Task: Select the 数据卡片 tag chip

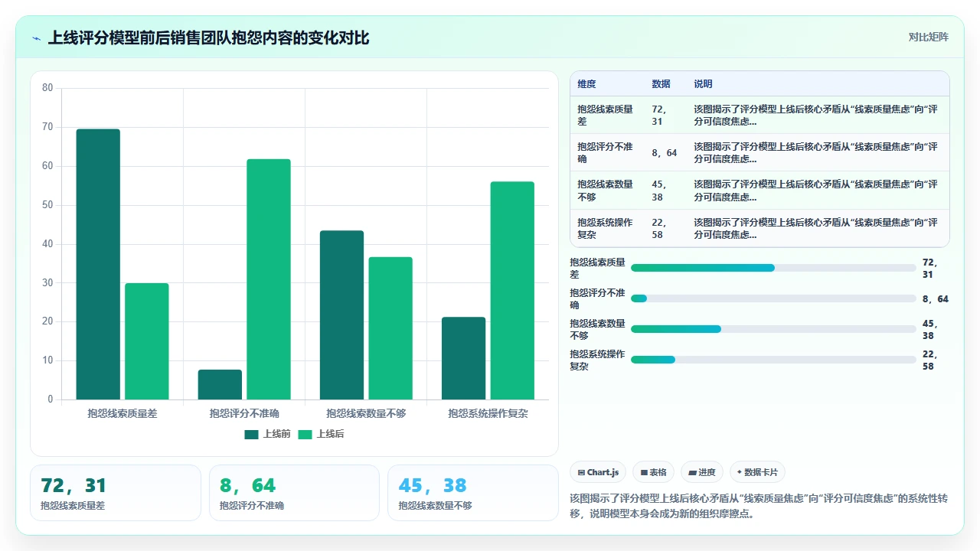Action: (x=757, y=472)
